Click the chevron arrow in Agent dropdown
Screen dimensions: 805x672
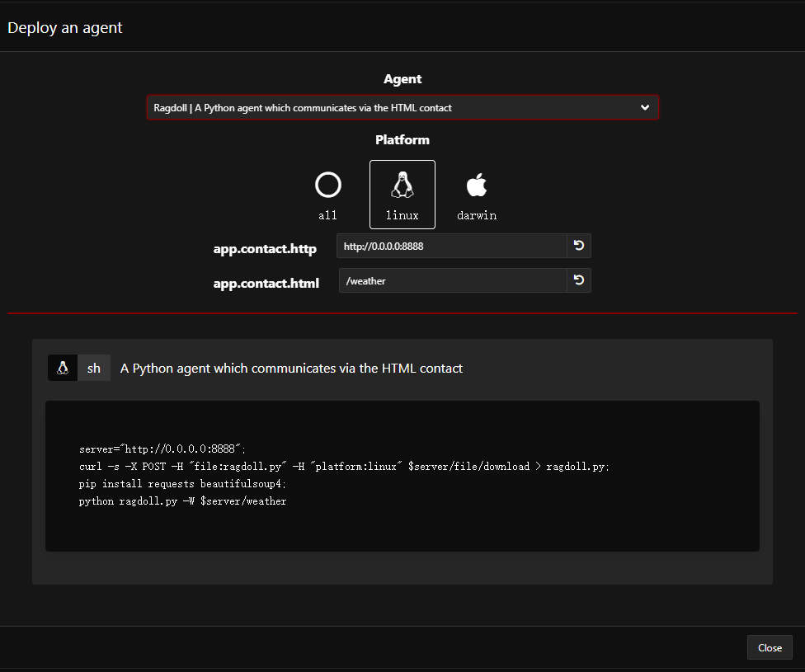(645, 108)
